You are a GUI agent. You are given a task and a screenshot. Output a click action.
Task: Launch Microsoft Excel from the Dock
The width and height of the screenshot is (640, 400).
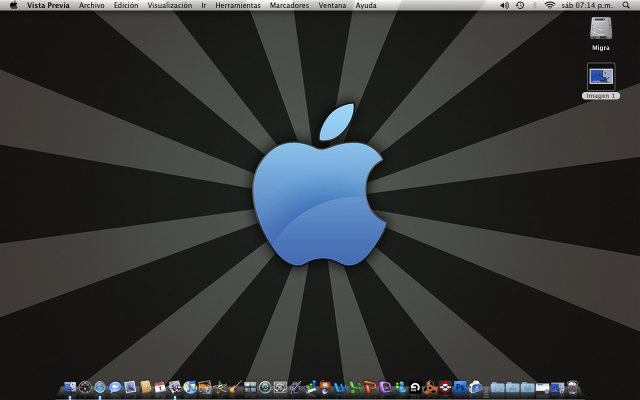[355, 387]
